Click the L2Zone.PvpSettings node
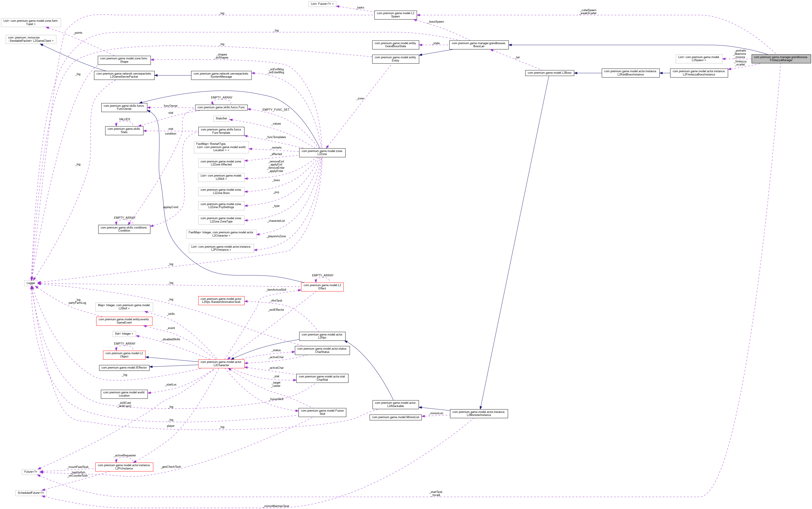 pyautogui.click(x=221, y=206)
